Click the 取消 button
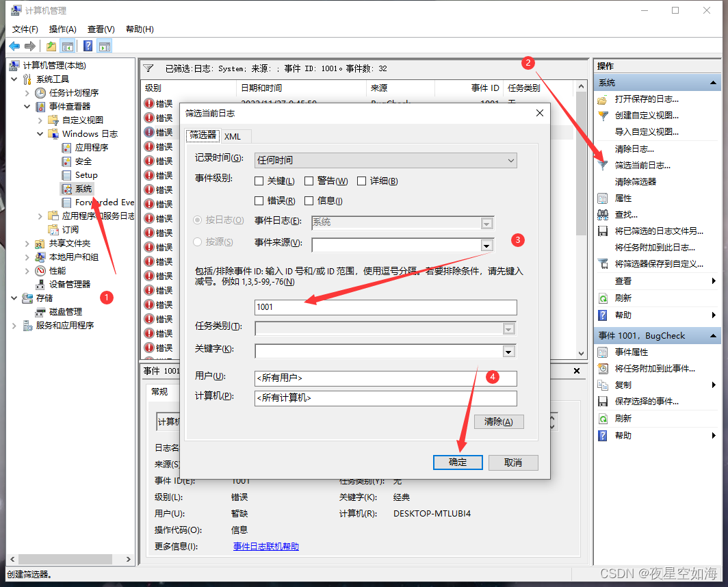Viewport: 728px width, 587px height. point(513,462)
